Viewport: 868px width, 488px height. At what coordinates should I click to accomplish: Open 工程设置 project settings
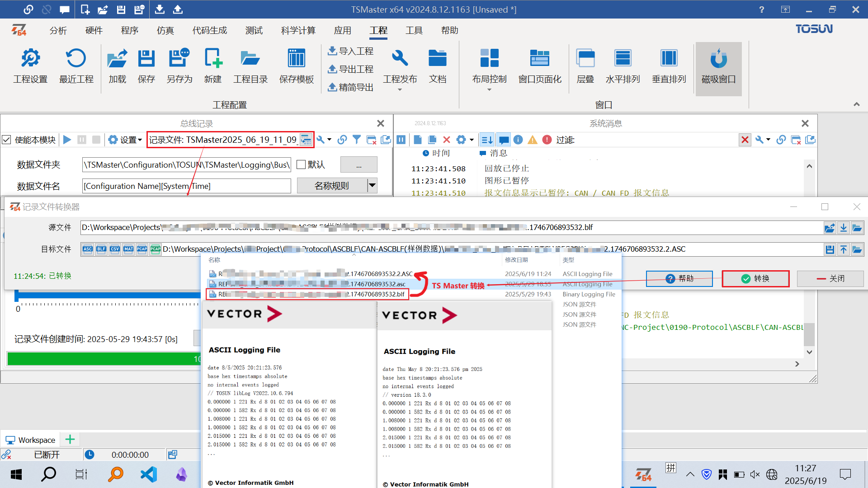tap(30, 66)
